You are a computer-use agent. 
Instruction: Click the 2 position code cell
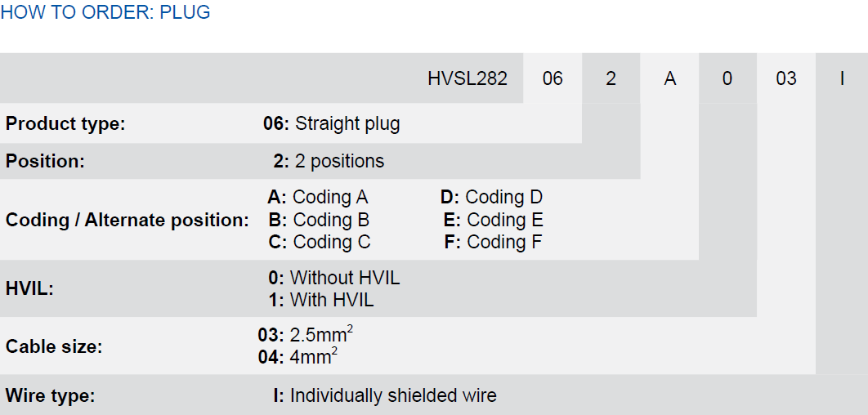(x=611, y=78)
